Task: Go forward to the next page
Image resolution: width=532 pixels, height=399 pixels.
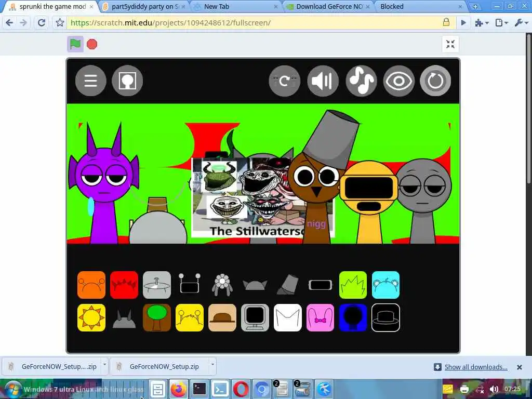Action: 23,23
